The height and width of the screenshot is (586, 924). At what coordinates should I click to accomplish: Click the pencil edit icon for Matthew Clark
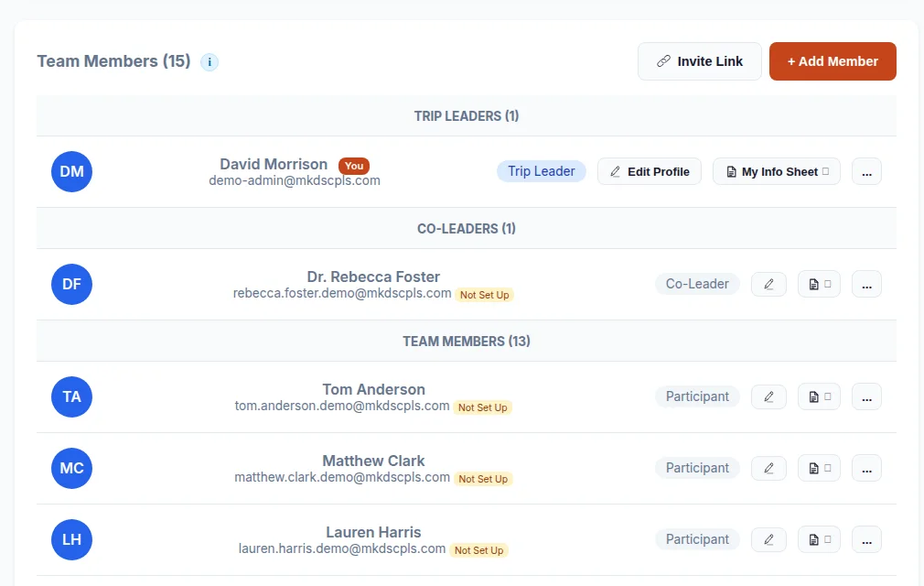click(x=768, y=468)
